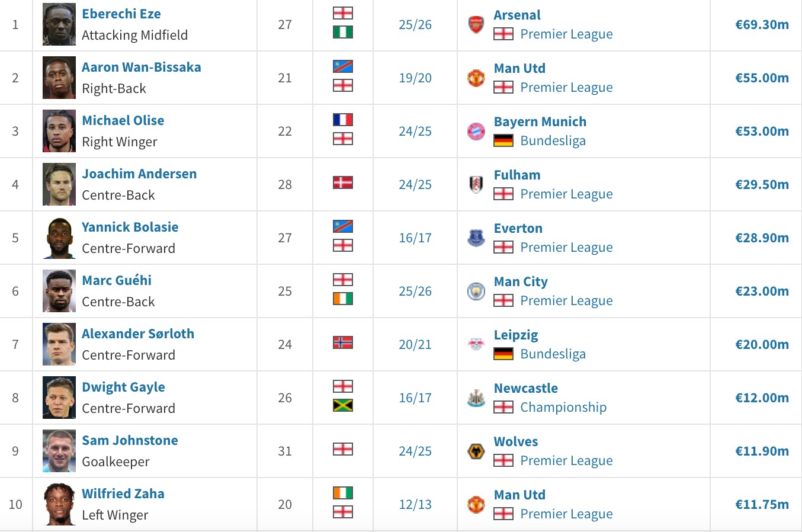Click the Bayern Munich club crest
Viewport: 802px width, 532px height.
[476, 131]
